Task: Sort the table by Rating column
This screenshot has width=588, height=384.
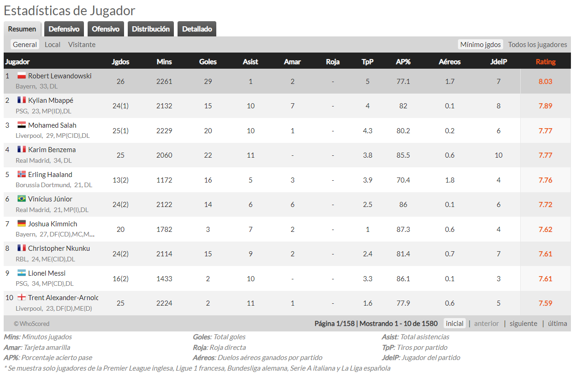Action: click(x=546, y=61)
